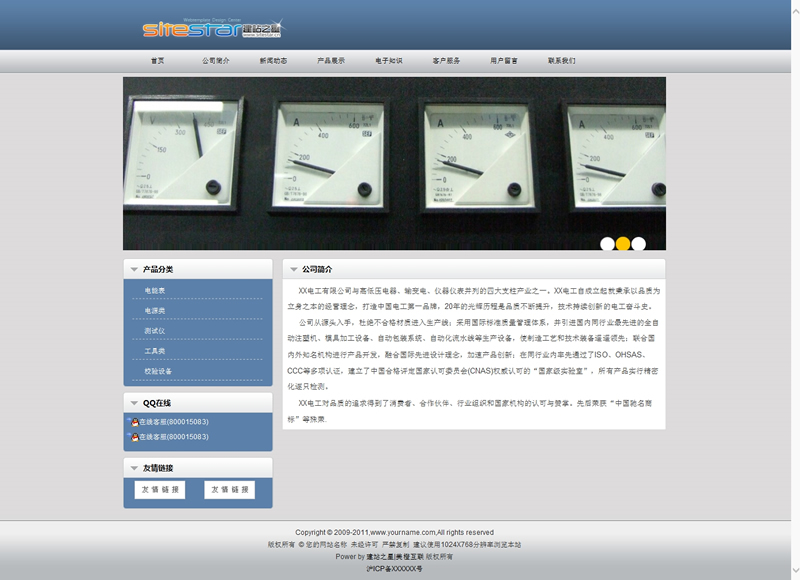Viewport: 800px width, 580px height.
Task: Collapse the 友情链接 panel arrow
Action: pos(134,468)
